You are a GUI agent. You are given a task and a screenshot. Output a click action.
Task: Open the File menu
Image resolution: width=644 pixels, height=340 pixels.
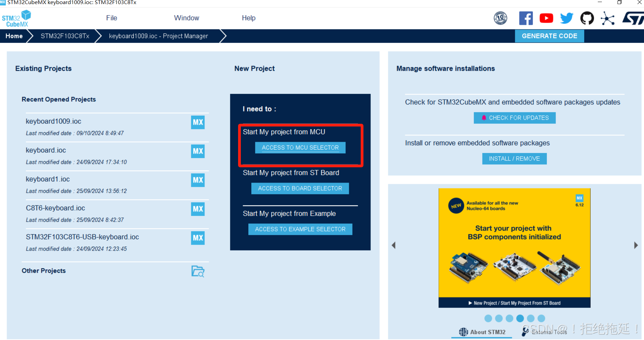click(111, 18)
